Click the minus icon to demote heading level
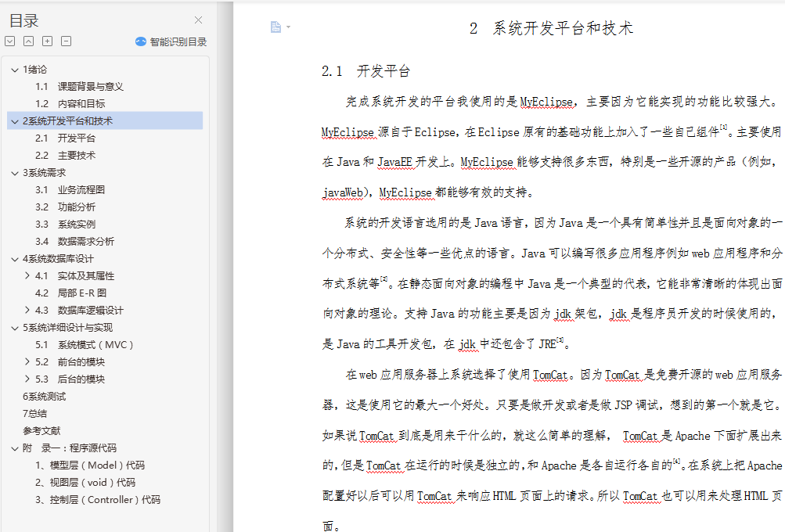This screenshot has height=532, width=785. click(66, 41)
